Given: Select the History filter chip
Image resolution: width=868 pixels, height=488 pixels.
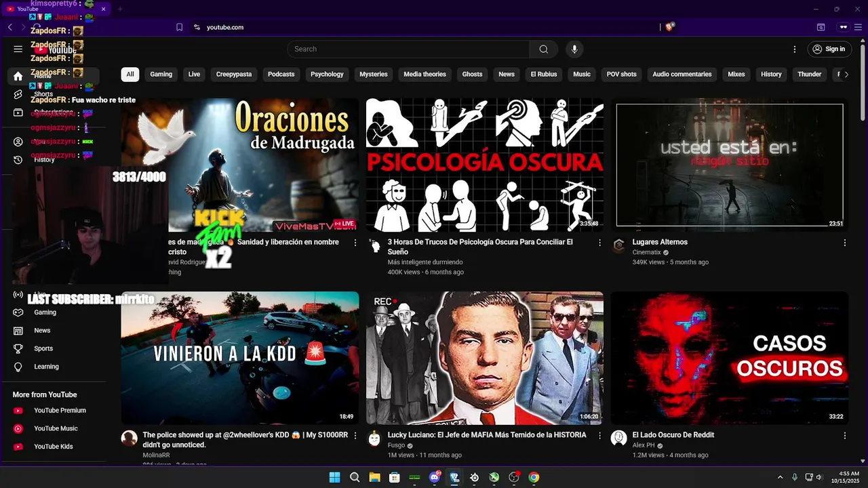Looking at the screenshot, I should coord(771,75).
